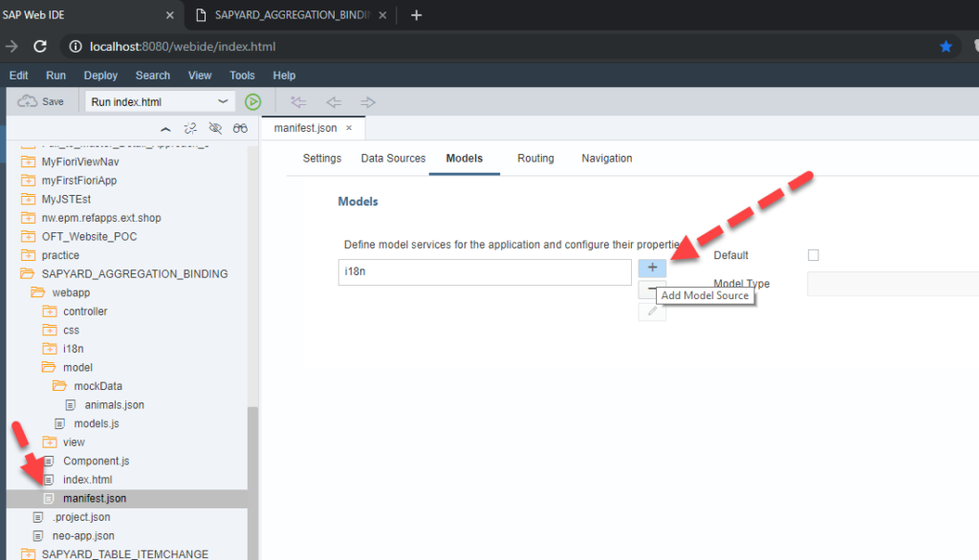Click the Save button label
This screenshot has height=560, width=979.
54,101
